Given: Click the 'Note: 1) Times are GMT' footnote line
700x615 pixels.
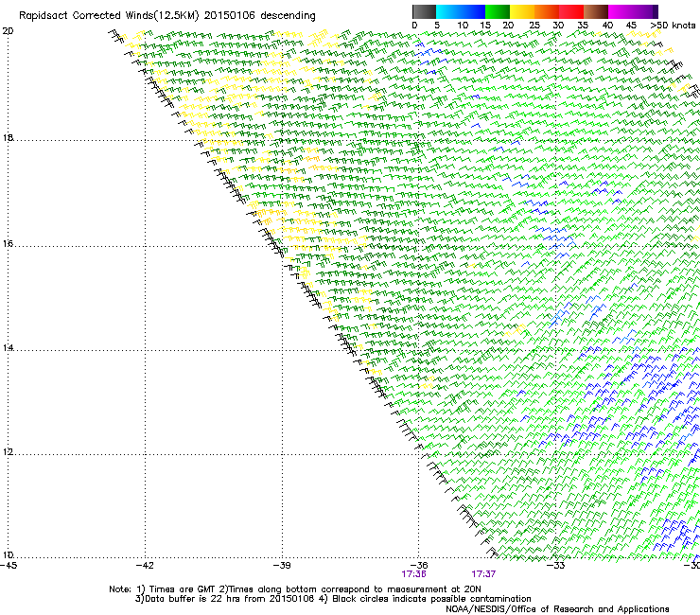Looking at the screenshot, I should point(294,589).
